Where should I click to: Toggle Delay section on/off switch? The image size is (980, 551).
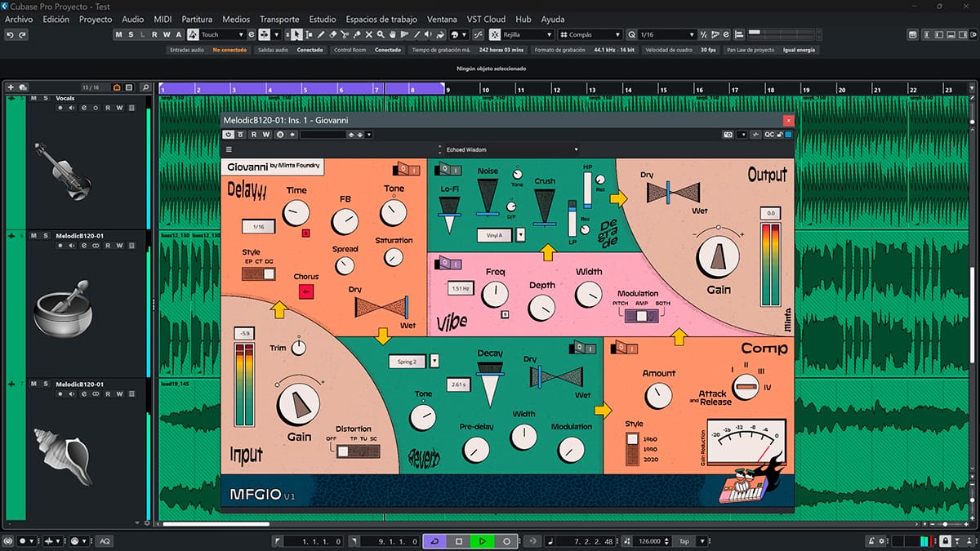406,168
